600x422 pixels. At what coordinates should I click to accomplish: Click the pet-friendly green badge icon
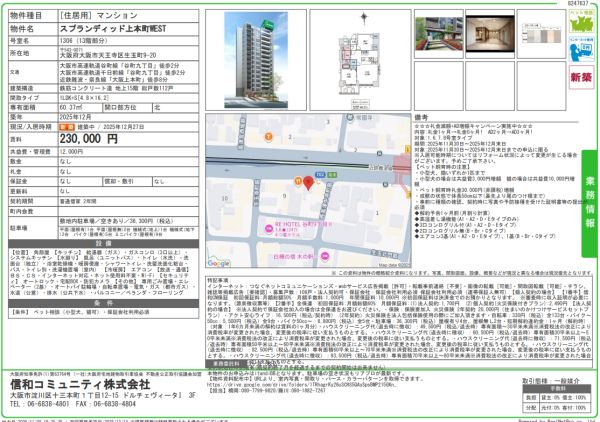pyautogui.click(x=581, y=21)
